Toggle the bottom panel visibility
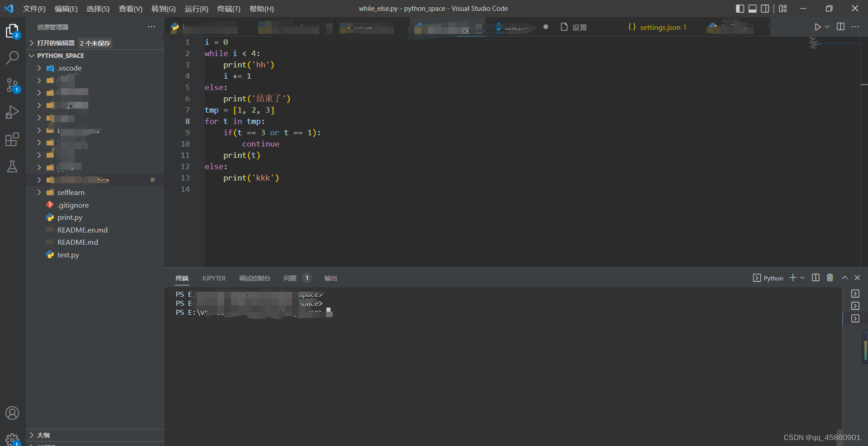Screen dimensions: 868x446 tap(753, 8)
